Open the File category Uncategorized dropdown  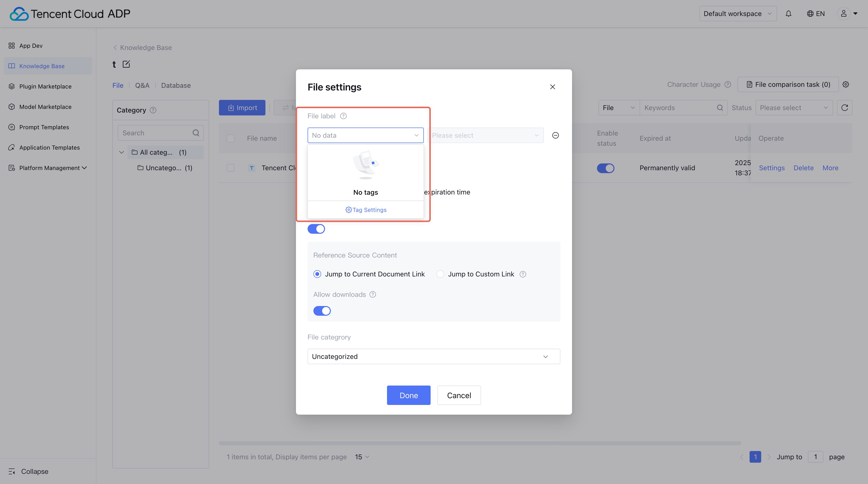433,356
